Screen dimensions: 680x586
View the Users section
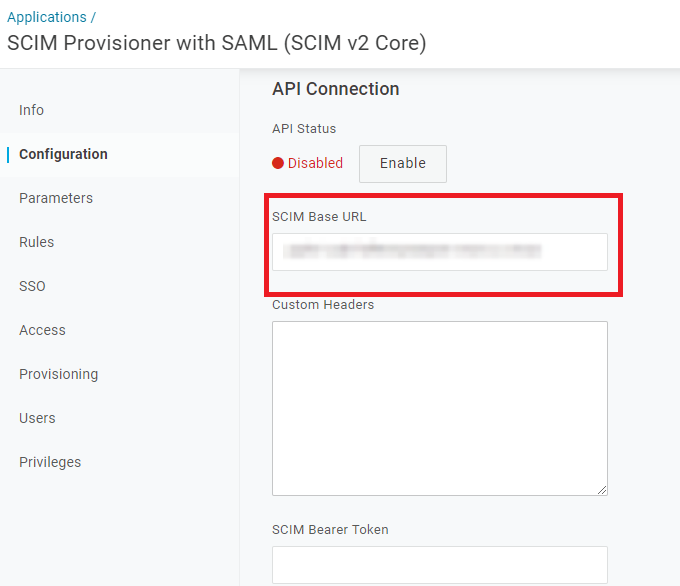(x=37, y=418)
